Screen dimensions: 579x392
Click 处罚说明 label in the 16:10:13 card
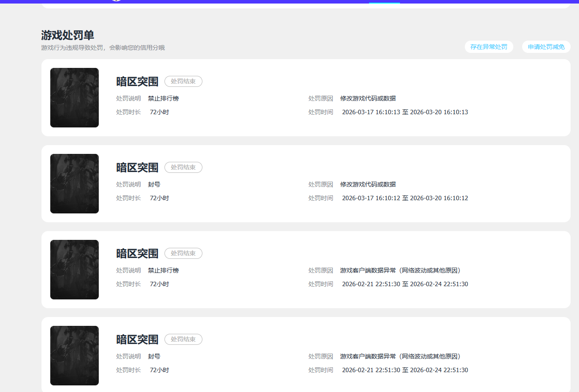pyautogui.click(x=129, y=99)
